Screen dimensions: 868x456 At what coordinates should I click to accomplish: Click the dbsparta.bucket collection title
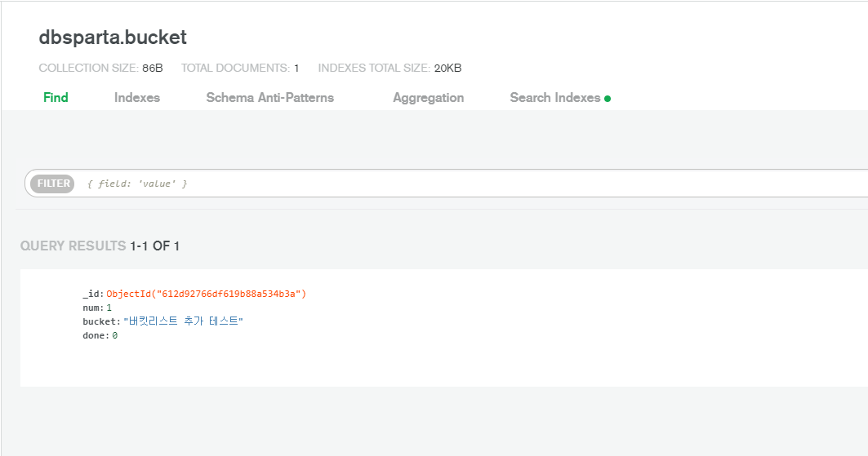pos(113,37)
